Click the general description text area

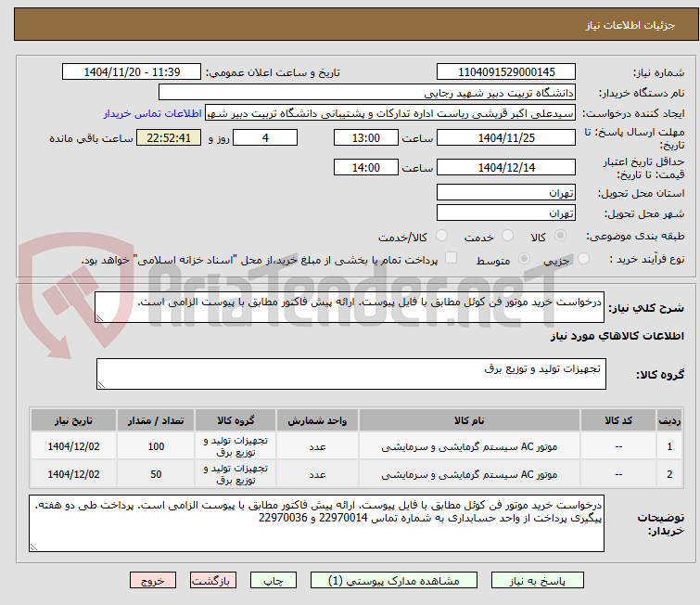[x=350, y=307]
